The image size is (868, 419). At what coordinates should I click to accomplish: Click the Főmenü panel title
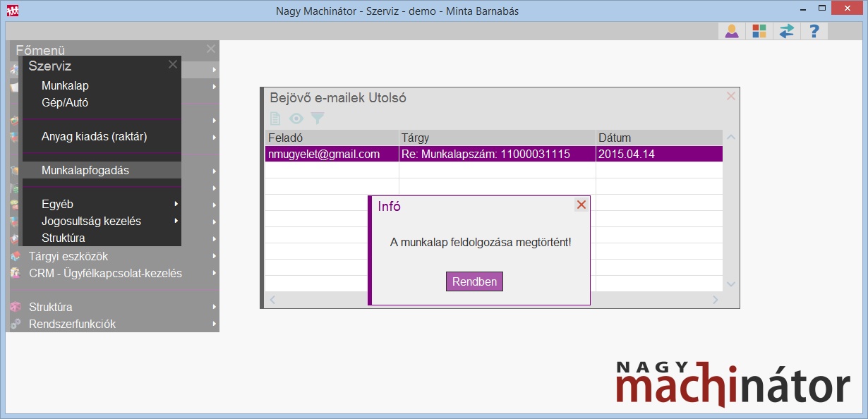tap(40, 50)
